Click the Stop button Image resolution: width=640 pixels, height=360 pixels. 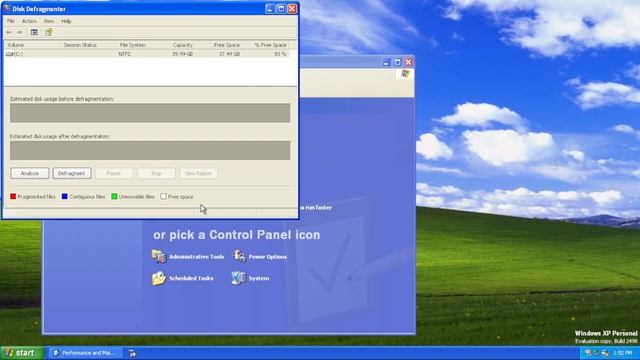(156, 173)
